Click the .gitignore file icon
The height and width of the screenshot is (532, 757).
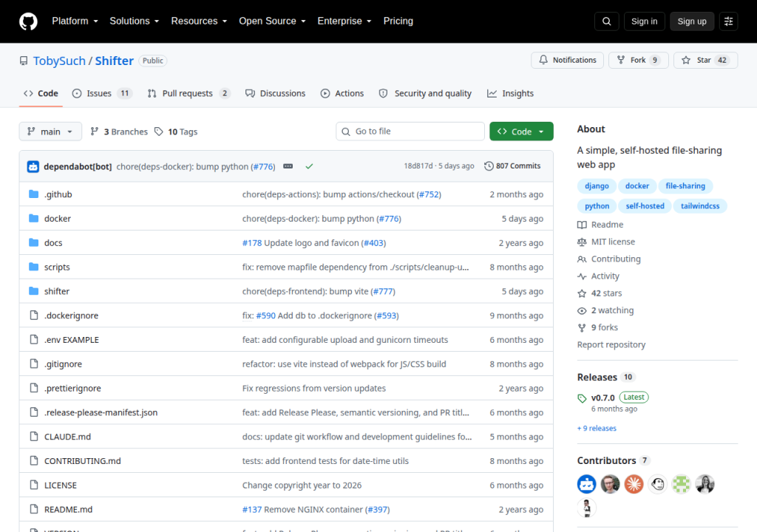click(x=34, y=364)
